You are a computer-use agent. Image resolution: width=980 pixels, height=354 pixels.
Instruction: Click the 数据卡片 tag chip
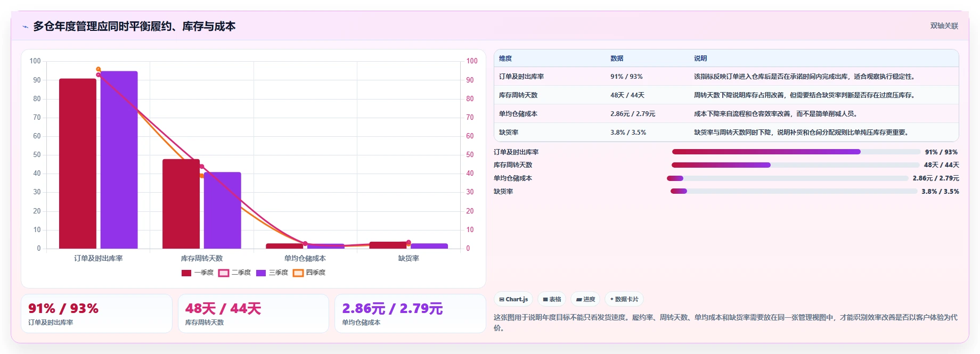tap(624, 299)
